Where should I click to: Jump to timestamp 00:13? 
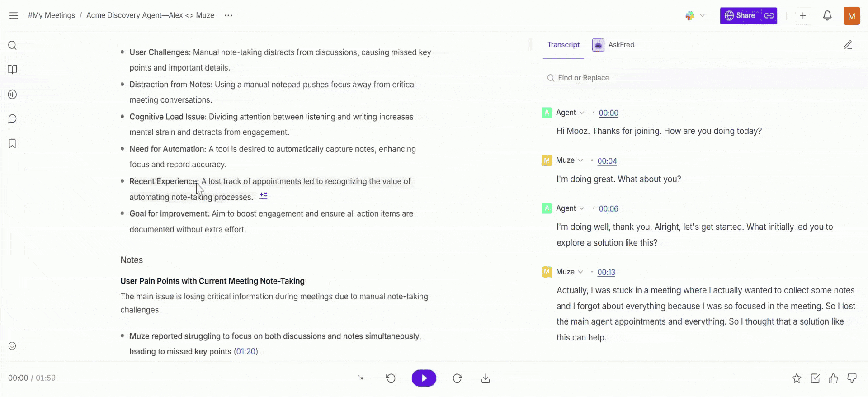tap(606, 272)
